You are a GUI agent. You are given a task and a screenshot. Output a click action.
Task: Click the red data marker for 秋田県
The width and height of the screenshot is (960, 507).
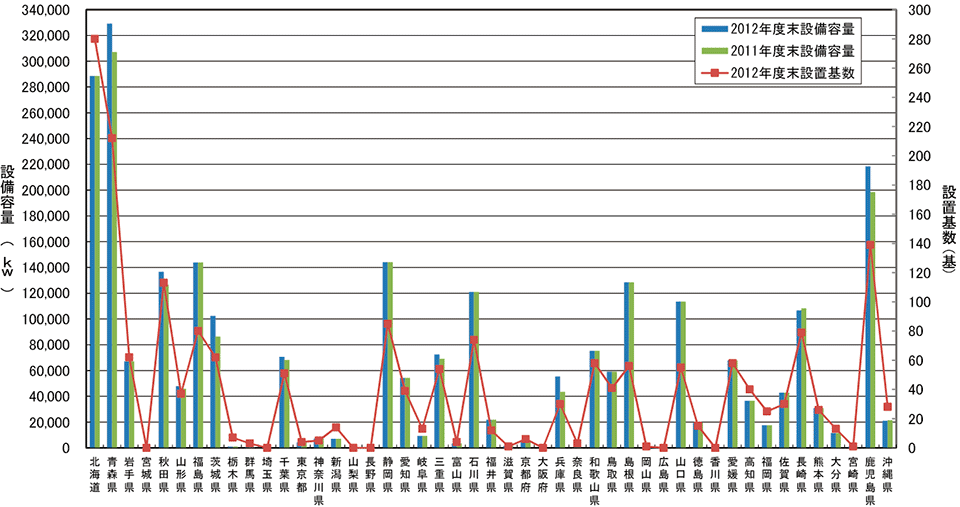[x=163, y=283]
